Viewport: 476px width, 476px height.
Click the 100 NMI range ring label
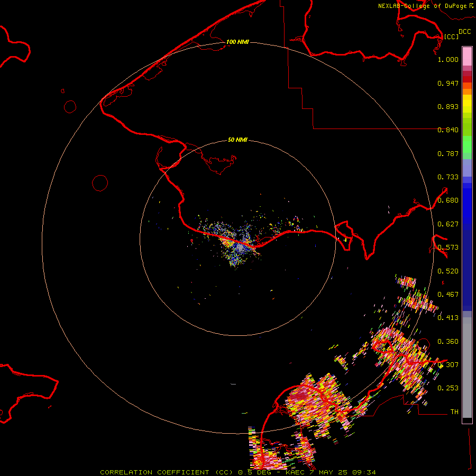pyautogui.click(x=237, y=42)
